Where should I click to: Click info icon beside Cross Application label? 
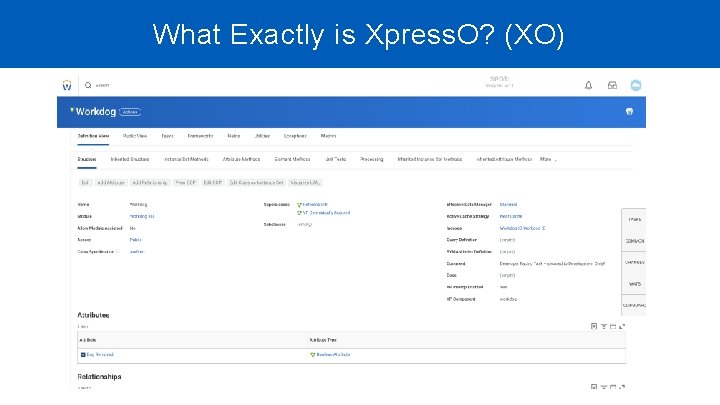118,252
